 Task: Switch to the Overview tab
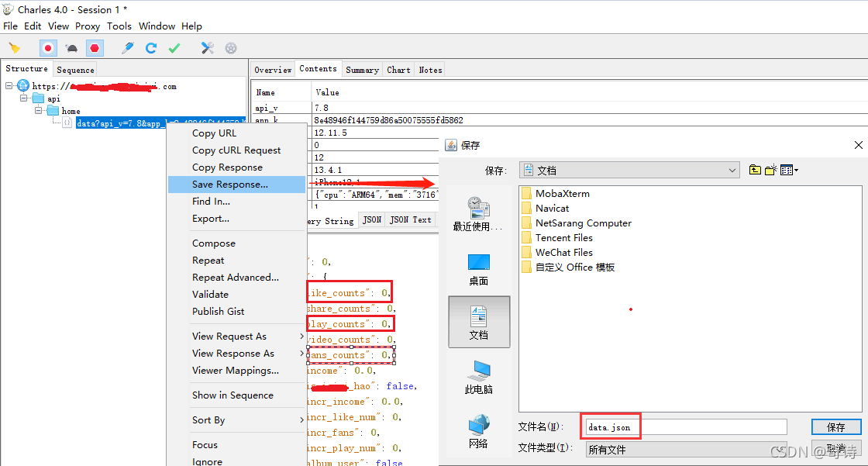pyautogui.click(x=273, y=70)
